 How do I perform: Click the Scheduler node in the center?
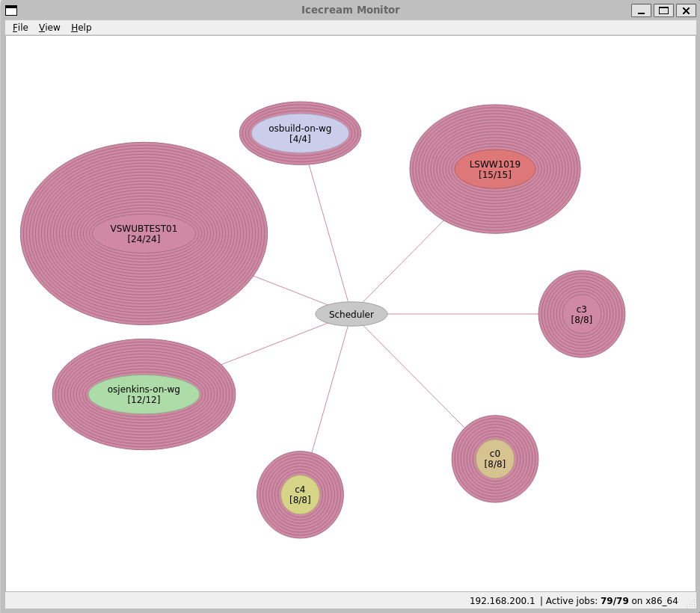(x=351, y=314)
